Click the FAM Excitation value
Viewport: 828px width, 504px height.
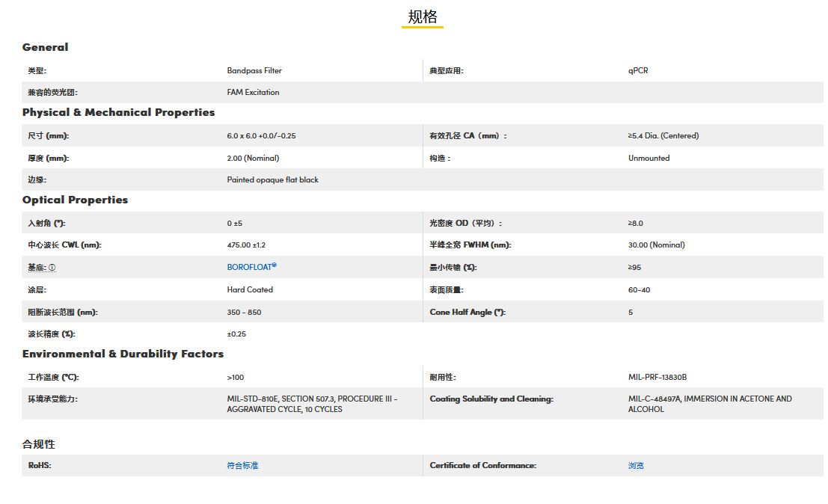click(253, 93)
